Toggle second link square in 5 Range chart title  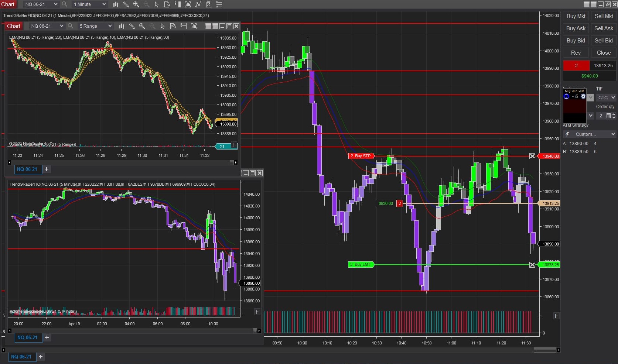tap(215, 26)
